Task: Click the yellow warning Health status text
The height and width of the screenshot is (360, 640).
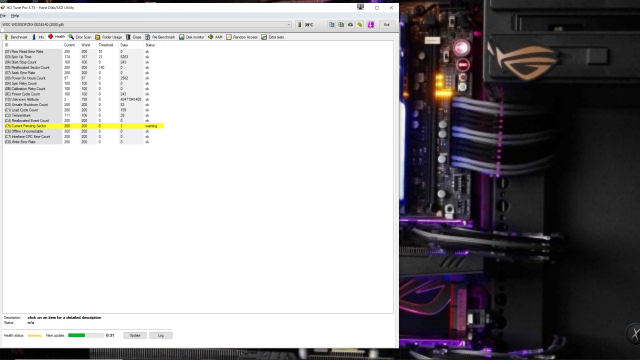Action: click(35, 336)
